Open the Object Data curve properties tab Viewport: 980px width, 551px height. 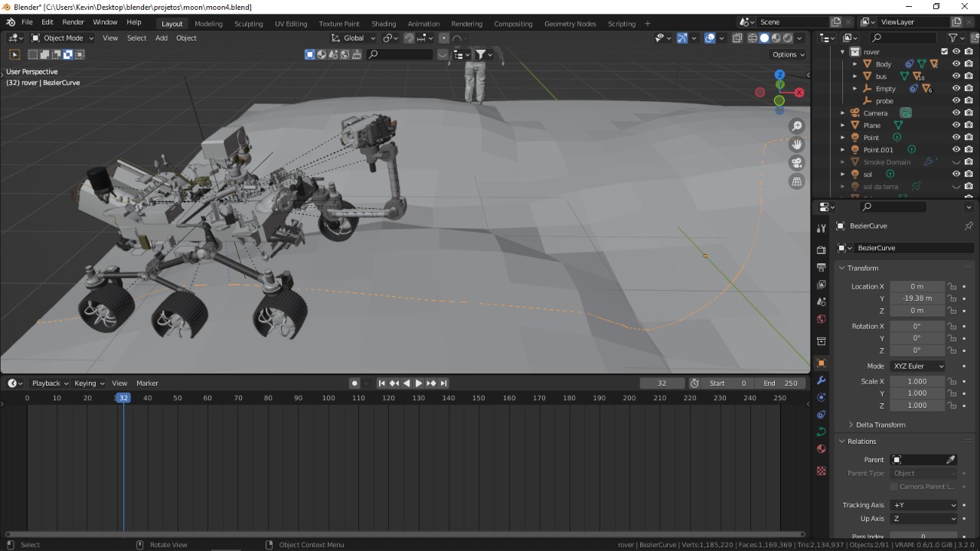click(x=822, y=432)
